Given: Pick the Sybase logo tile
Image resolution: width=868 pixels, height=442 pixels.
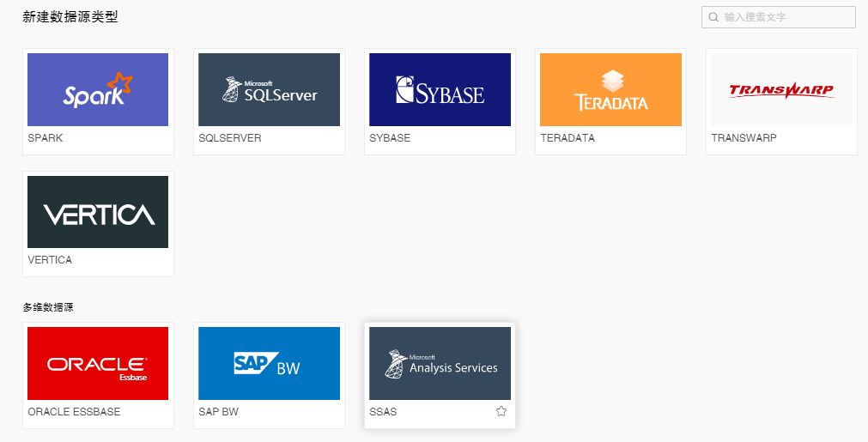Looking at the screenshot, I should click(440, 89).
